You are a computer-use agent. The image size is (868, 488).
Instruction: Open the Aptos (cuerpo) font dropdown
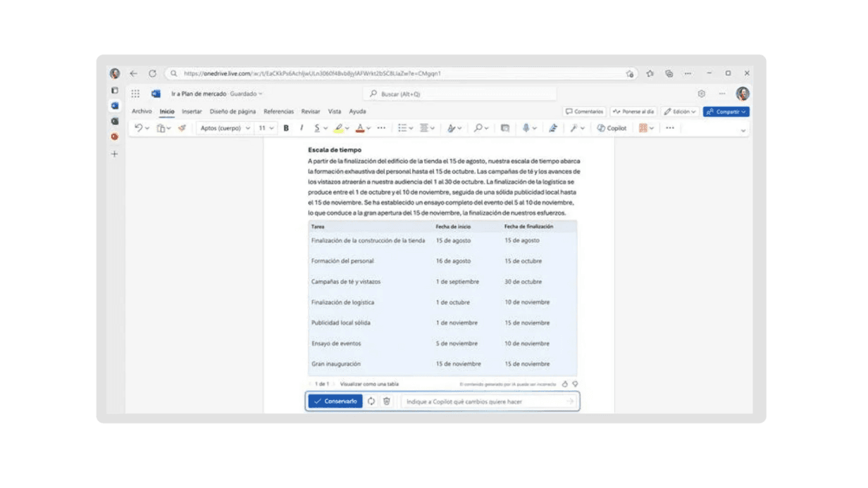pos(225,128)
